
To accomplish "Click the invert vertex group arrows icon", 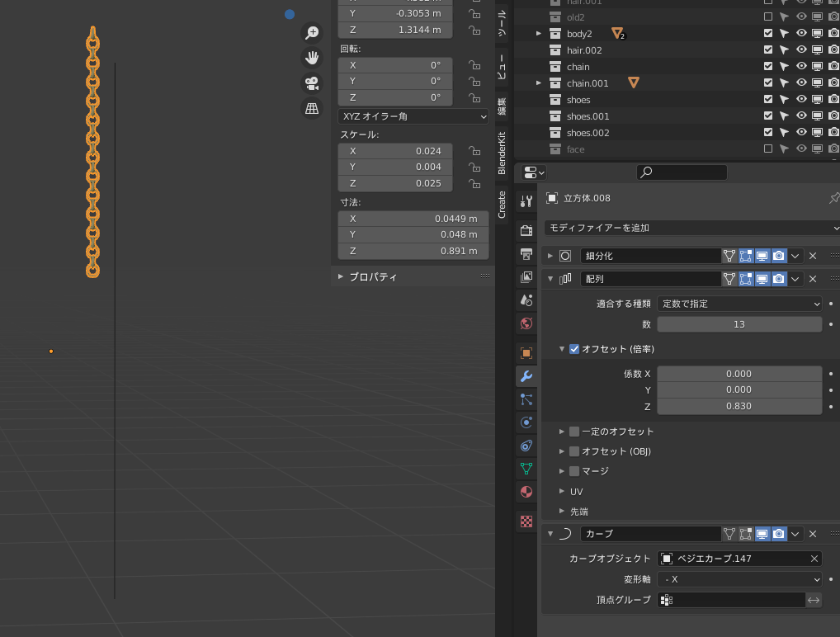I will pos(814,600).
